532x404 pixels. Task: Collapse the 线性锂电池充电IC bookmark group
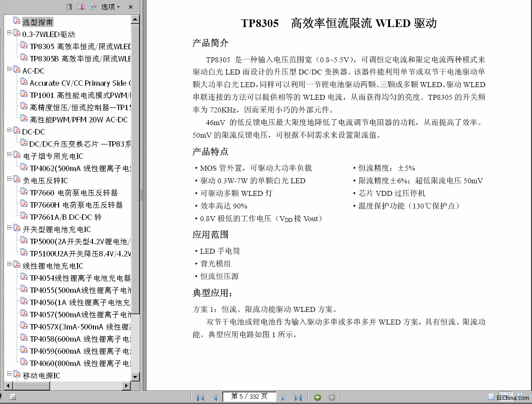9,265
